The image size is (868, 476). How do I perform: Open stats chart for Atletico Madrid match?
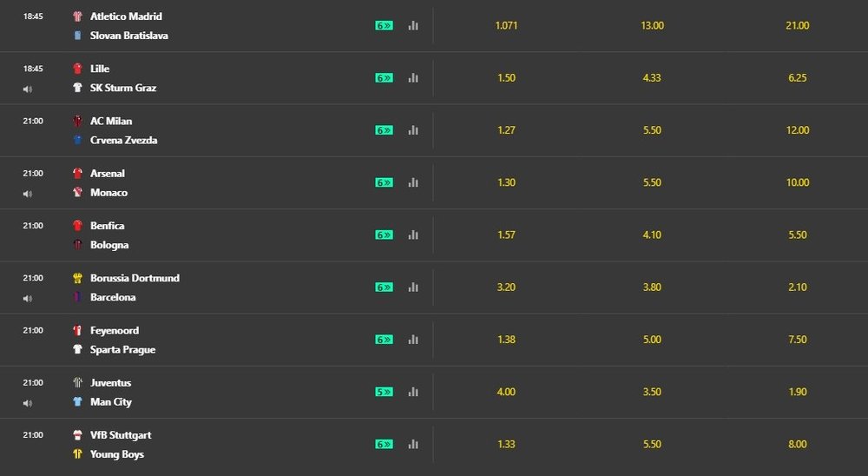click(x=413, y=25)
